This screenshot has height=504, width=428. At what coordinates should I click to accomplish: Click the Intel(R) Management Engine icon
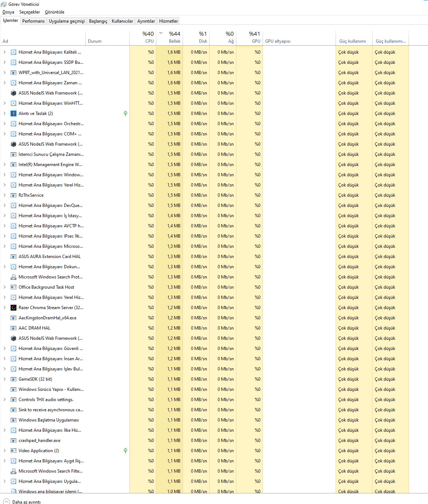14,165
